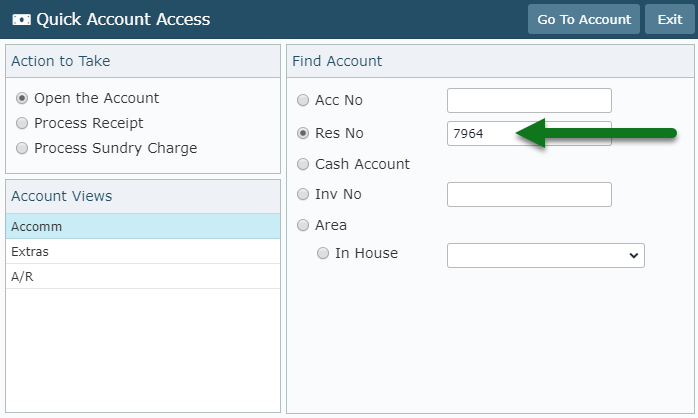The width and height of the screenshot is (698, 418).
Task: Select the Open the Account radio button
Action: [x=22, y=98]
